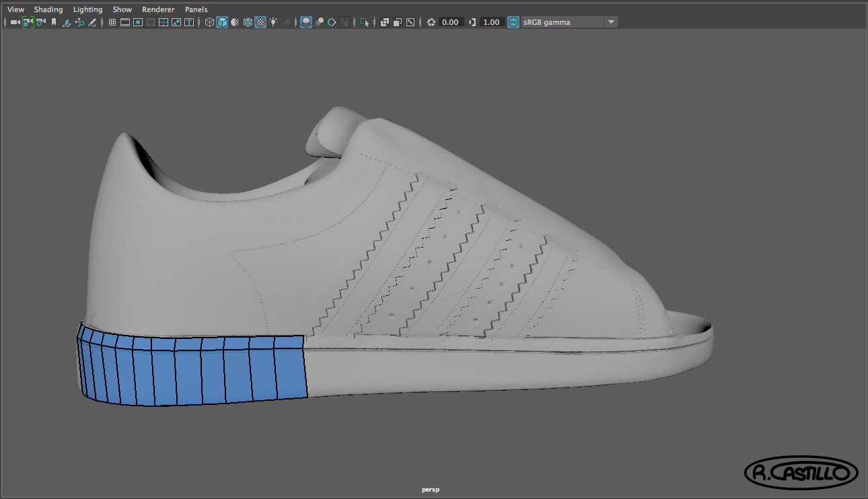Screen dimensions: 868x499
Task: Toggle 2D Pan/Zoom icon
Action: click(x=79, y=22)
